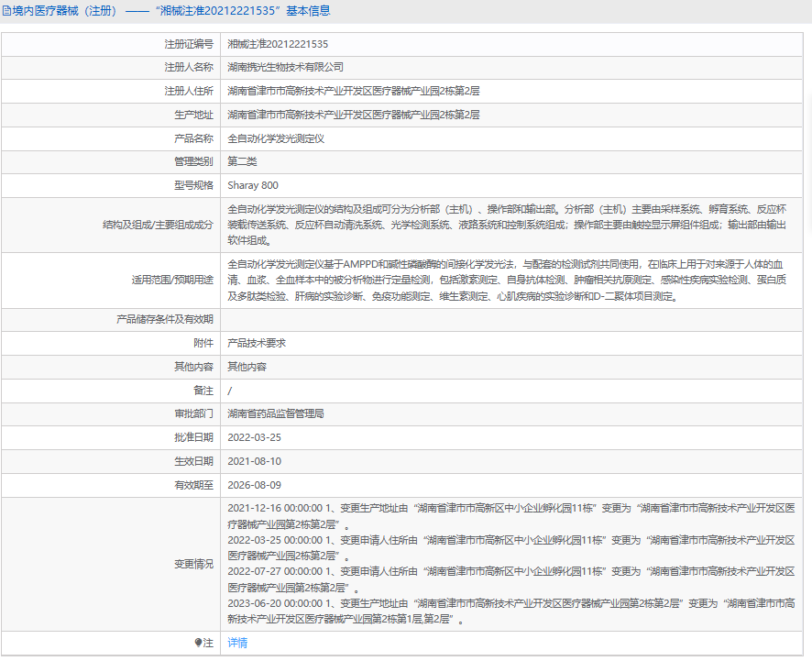Viewport: 812px width, 661px height.
Task: Click the 备注 label
Action: pyautogui.click(x=203, y=391)
